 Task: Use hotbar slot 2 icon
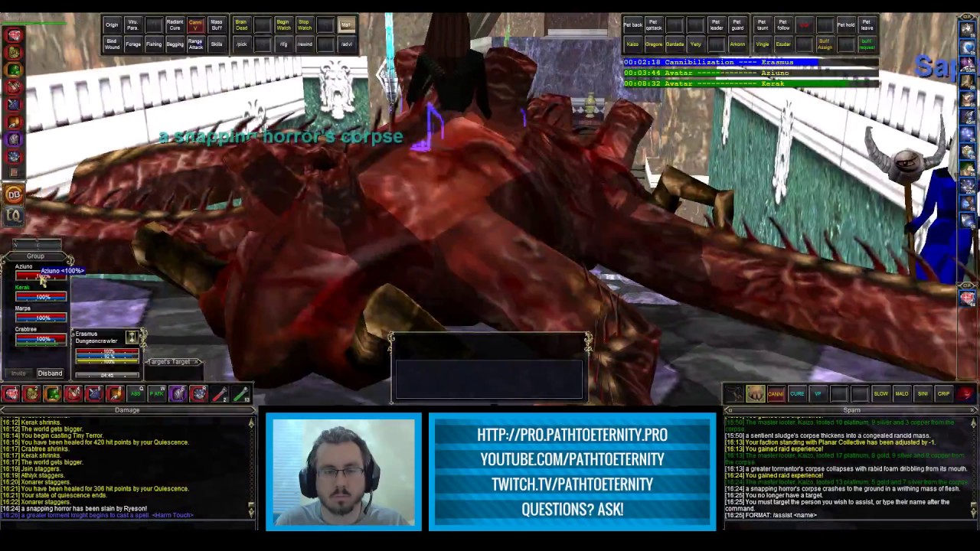tap(31, 394)
